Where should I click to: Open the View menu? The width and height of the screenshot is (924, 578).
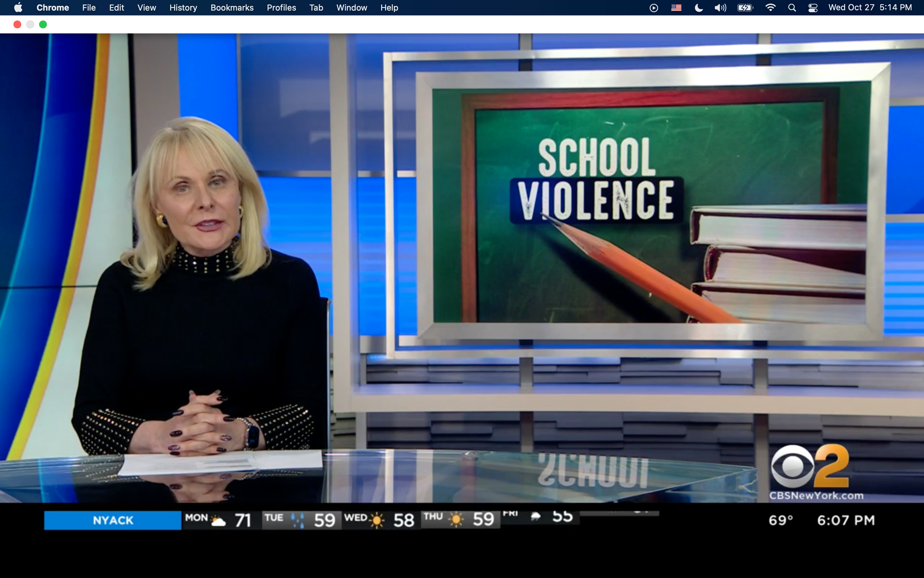(x=147, y=8)
